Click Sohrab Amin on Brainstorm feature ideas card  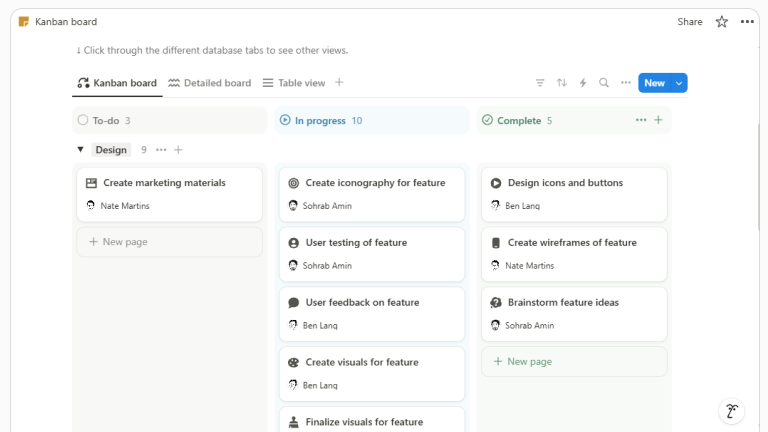[529, 325]
